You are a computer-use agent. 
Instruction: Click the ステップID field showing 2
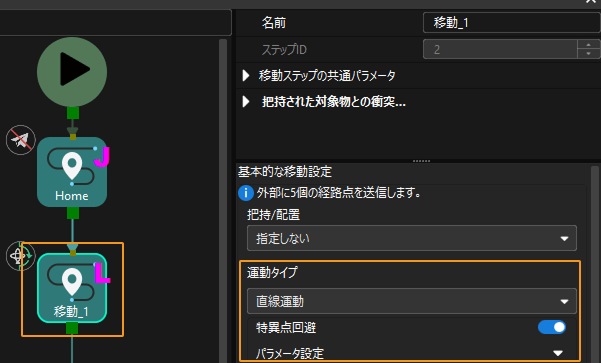pyautogui.click(x=500, y=49)
